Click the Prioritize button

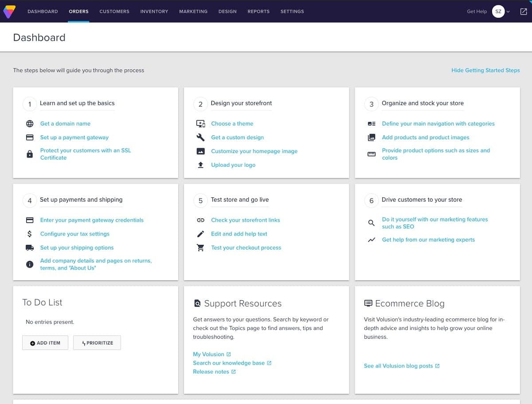pyautogui.click(x=97, y=342)
